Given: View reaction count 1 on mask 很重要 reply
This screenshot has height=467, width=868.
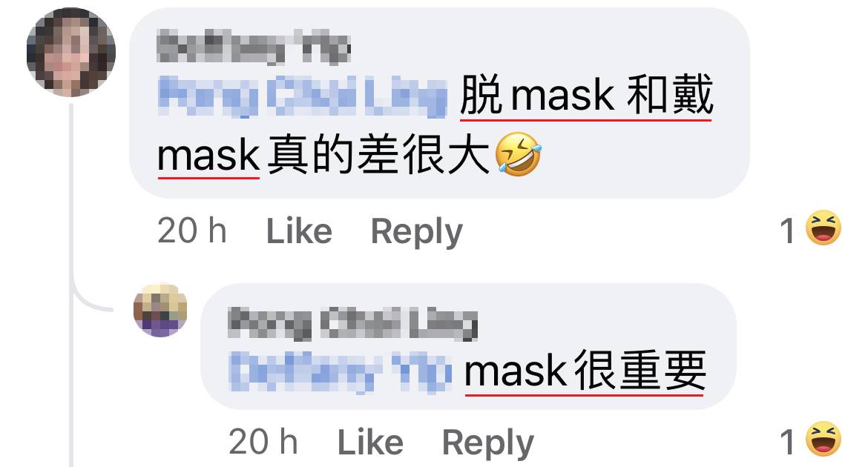Looking at the screenshot, I should click(788, 442).
